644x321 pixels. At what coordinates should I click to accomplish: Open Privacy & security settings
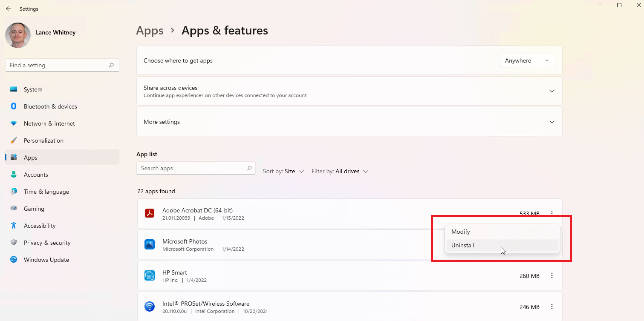point(62,243)
